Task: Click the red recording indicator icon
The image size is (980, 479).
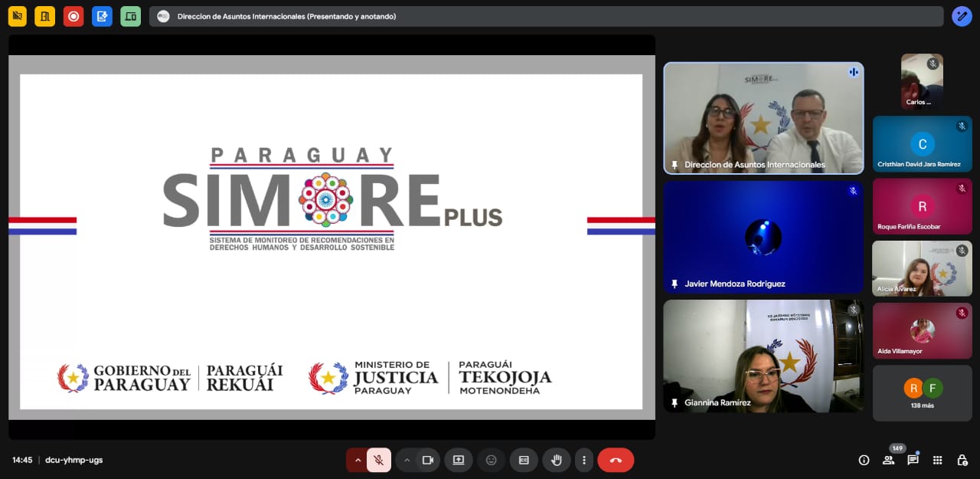Action: [x=73, y=16]
